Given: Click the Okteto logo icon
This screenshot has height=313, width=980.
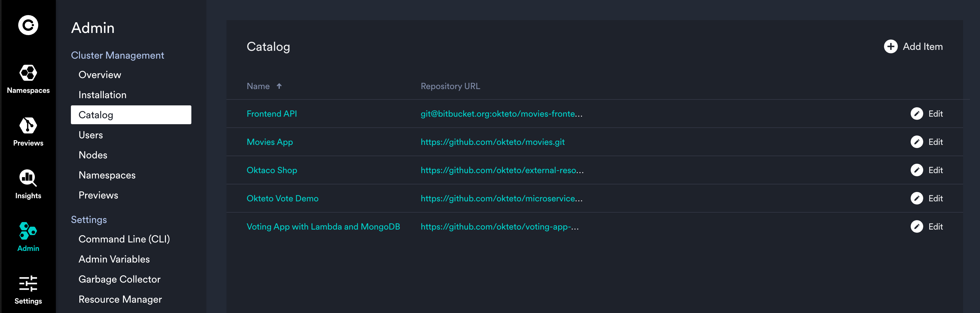Looking at the screenshot, I should 28,25.
